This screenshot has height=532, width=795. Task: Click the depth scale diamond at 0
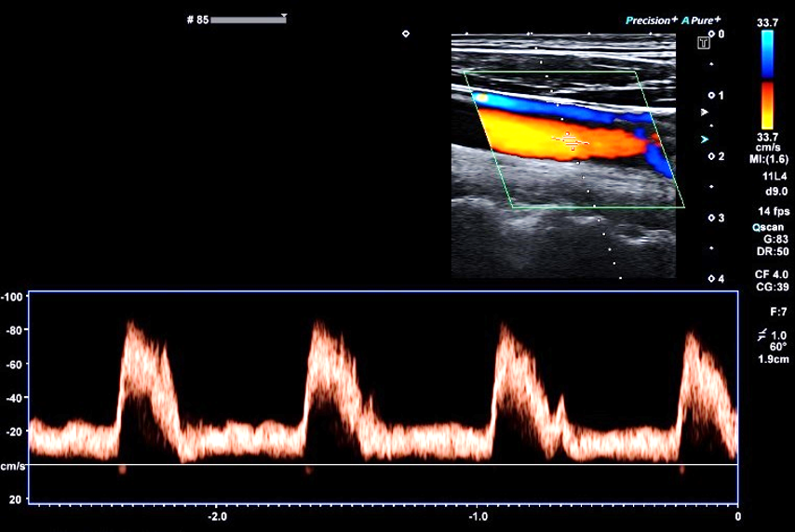pyautogui.click(x=711, y=33)
